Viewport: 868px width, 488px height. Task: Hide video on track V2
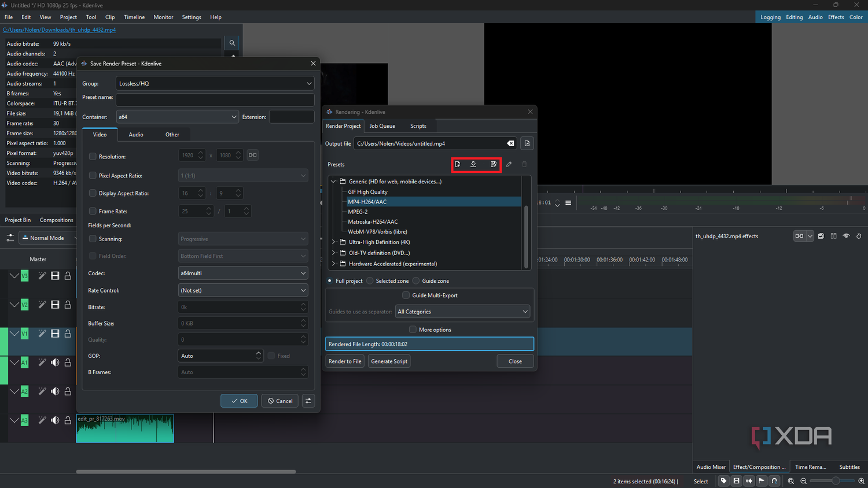[55, 305]
